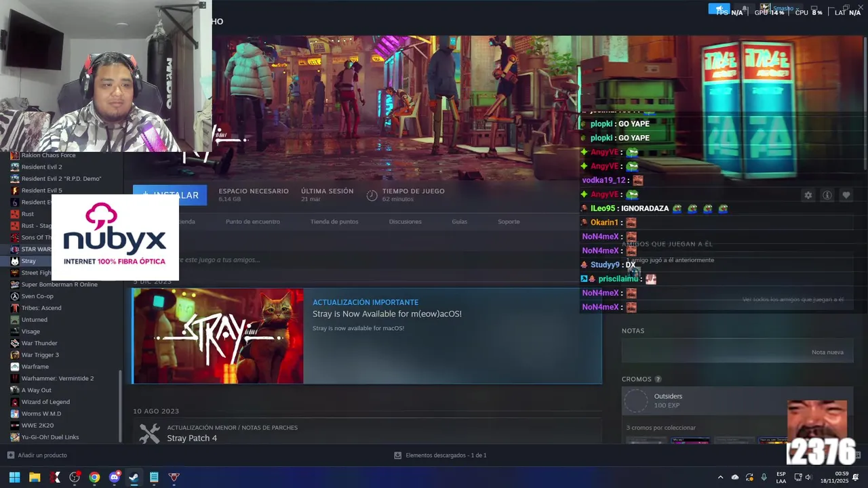Select Stray in the library list
This screenshot has height=488, width=868.
(x=28, y=261)
